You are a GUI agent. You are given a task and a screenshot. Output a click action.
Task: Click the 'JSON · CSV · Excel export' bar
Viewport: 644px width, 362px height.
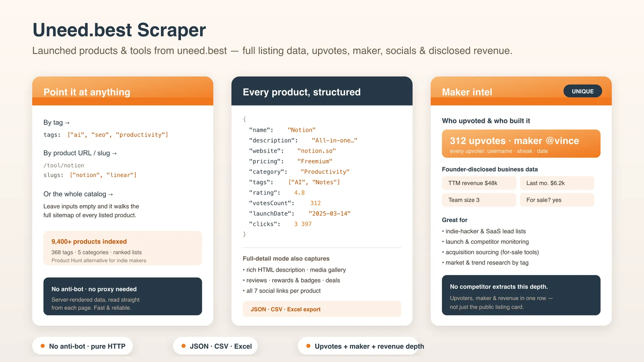tap(322, 309)
